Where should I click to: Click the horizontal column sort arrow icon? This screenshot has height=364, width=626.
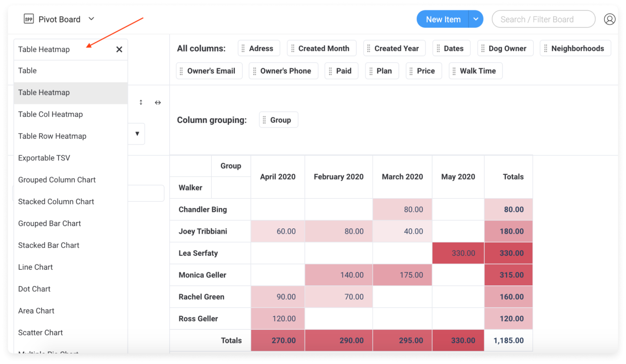158,102
